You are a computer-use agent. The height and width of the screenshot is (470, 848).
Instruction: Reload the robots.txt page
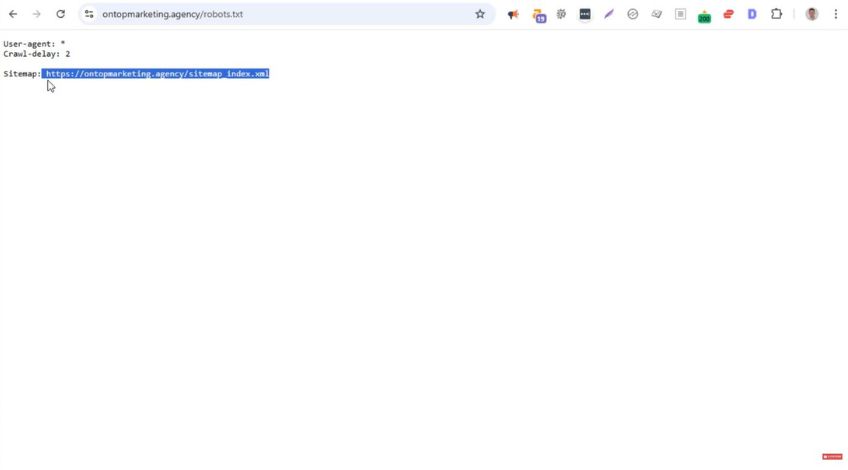coord(61,14)
